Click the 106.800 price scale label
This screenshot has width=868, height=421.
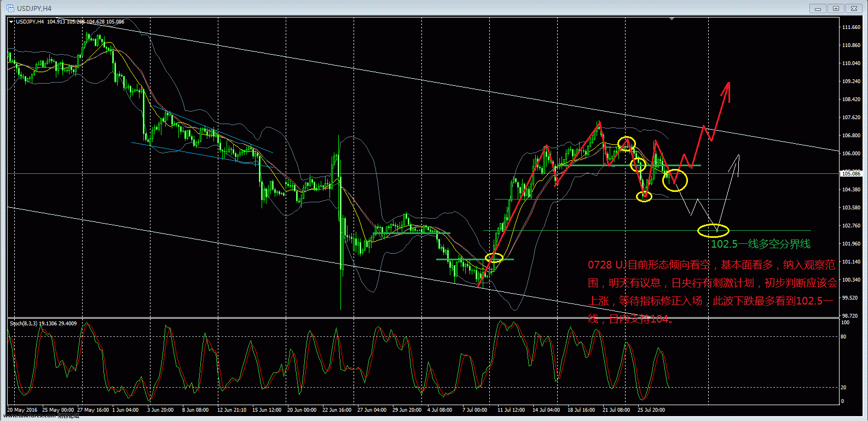coord(851,136)
